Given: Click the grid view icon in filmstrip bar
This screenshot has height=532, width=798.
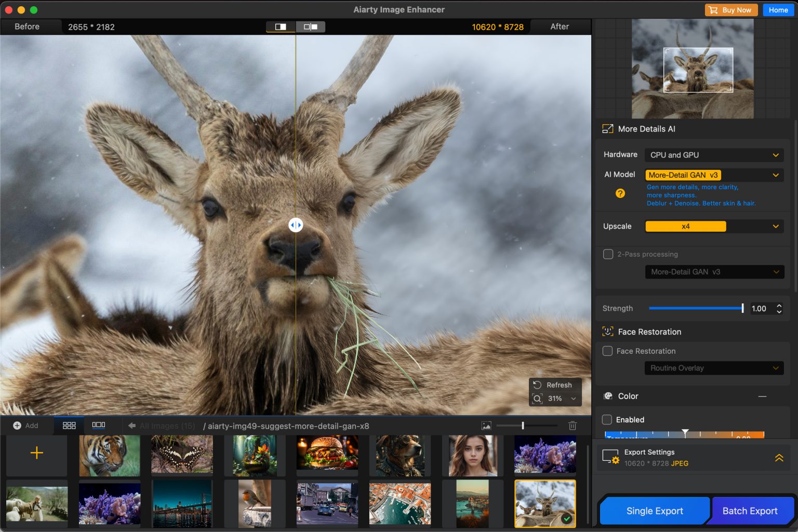Looking at the screenshot, I should [69, 425].
